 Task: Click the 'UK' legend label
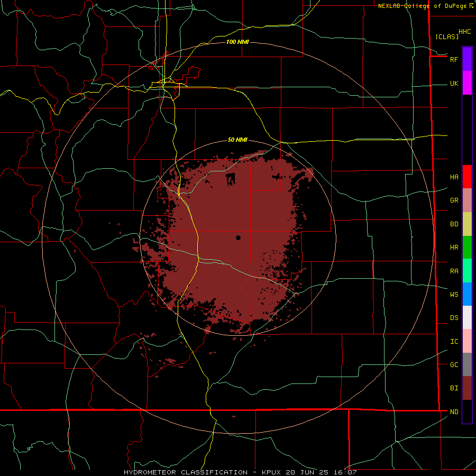(454, 83)
